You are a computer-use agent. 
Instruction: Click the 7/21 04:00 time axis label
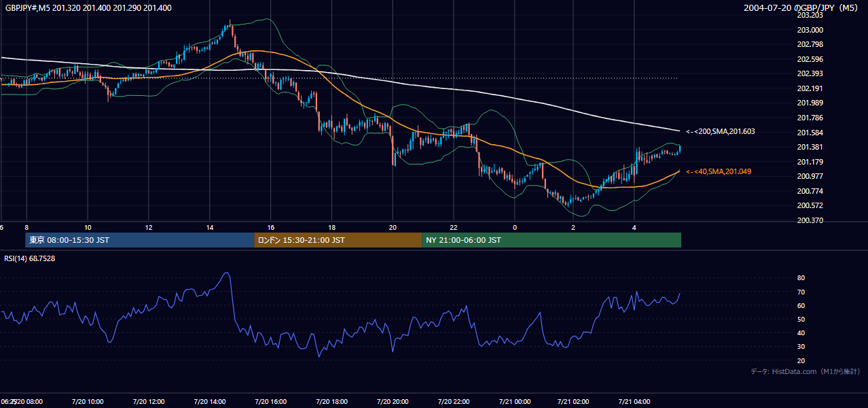click(x=634, y=402)
